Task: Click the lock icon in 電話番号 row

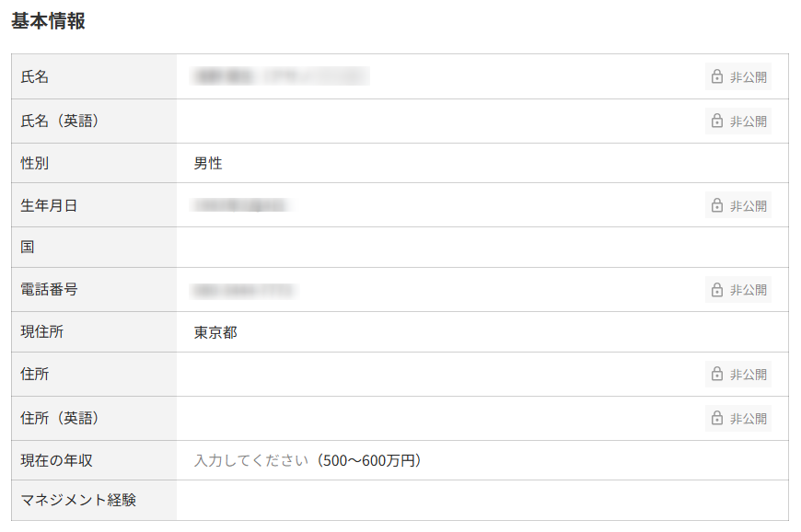Action: (717, 290)
